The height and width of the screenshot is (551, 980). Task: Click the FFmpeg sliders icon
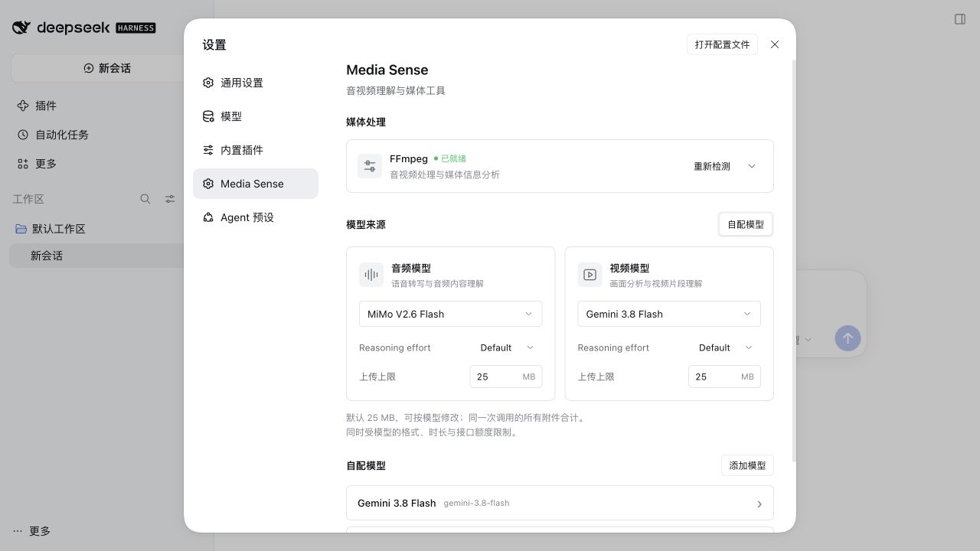coord(370,166)
